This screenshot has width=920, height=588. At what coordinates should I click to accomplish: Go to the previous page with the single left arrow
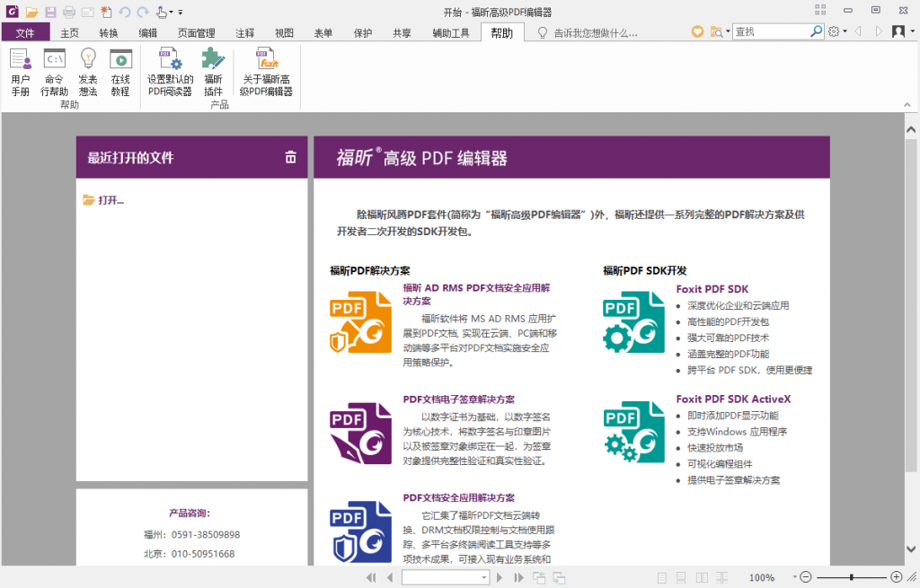[x=390, y=577]
